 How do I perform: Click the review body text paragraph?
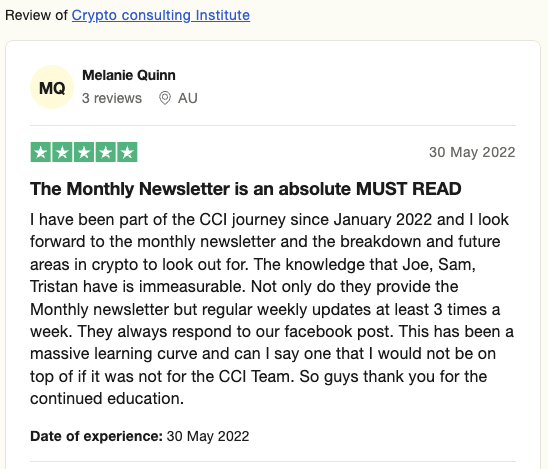point(272,309)
